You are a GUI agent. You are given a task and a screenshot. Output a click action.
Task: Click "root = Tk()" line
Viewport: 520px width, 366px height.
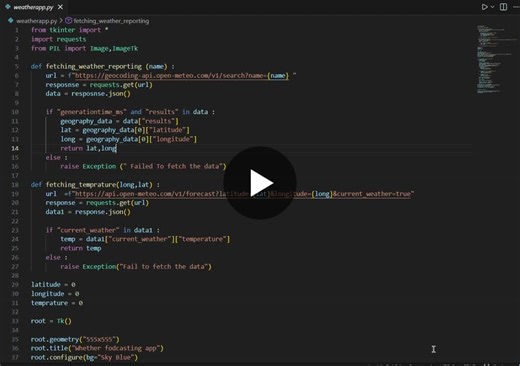[x=51, y=321]
